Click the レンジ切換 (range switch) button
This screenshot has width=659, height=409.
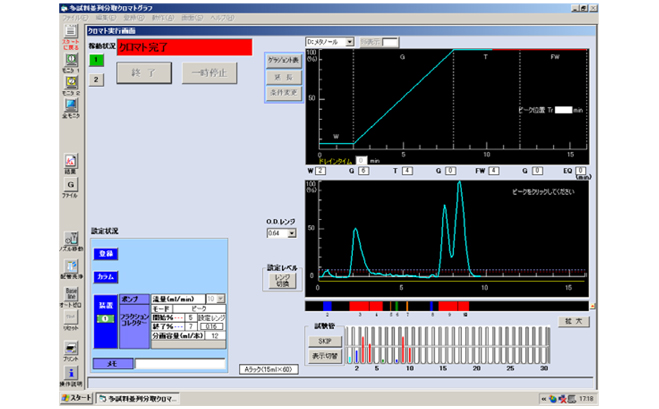(282, 280)
